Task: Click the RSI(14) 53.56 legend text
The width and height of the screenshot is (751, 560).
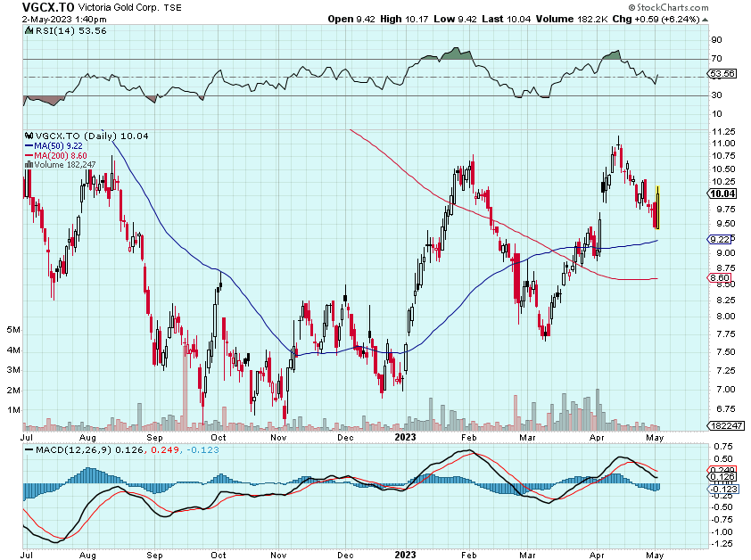Action: pos(70,30)
